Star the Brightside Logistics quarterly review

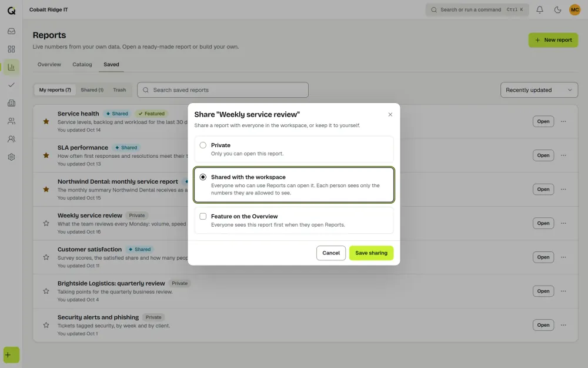point(46,291)
